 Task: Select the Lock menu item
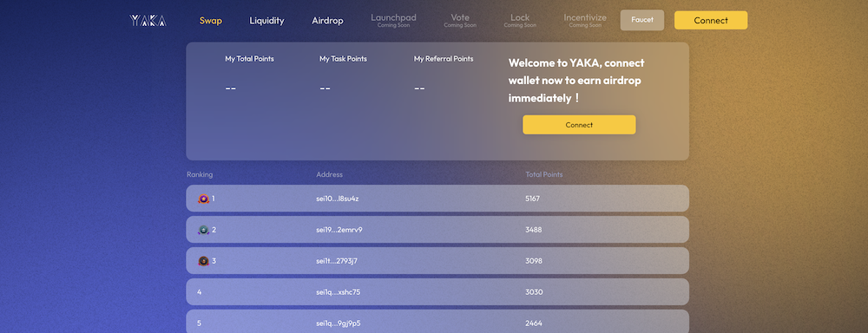pyautogui.click(x=520, y=21)
